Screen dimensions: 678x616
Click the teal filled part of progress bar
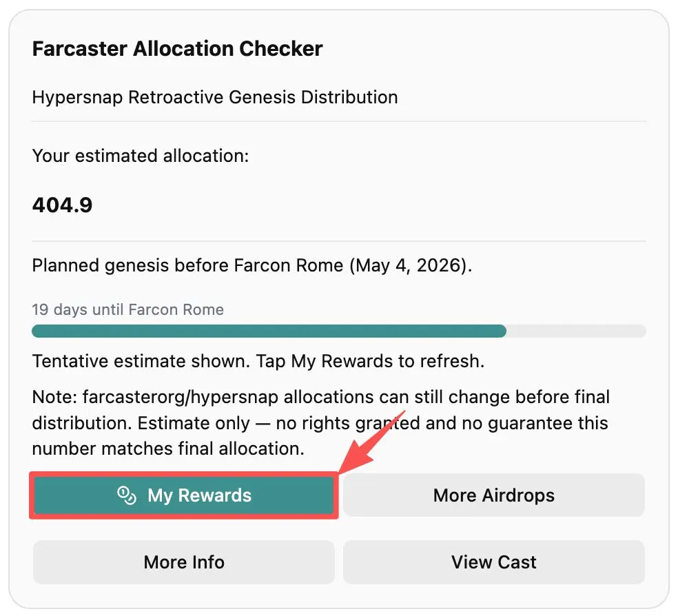coord(269,331)
